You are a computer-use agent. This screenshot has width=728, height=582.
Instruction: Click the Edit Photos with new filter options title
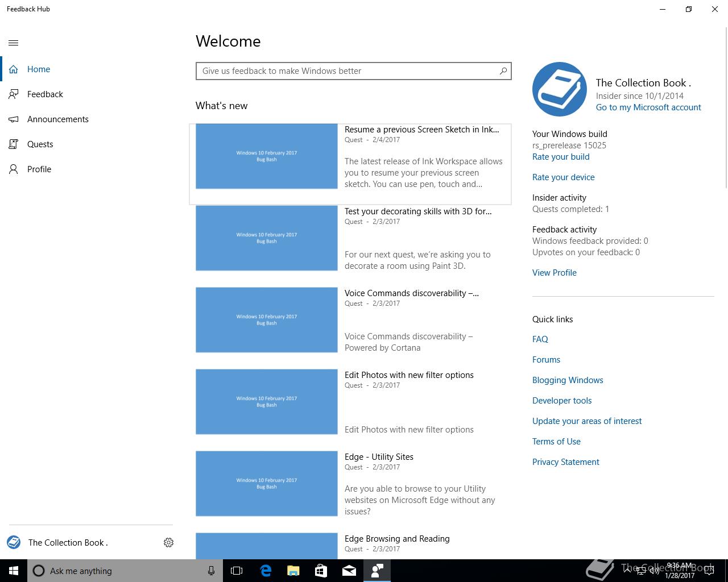click(409, 375)
